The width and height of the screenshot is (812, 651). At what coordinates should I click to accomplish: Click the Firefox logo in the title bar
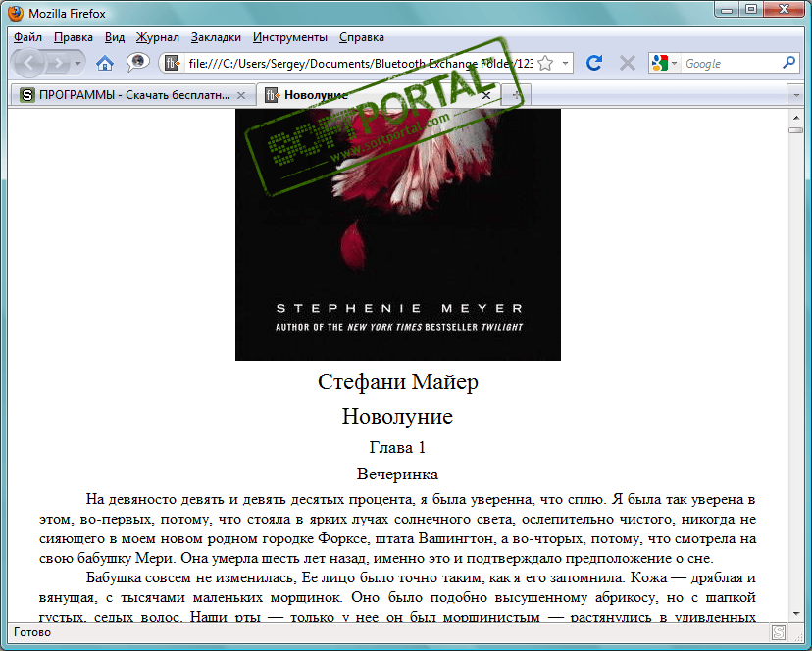coord(16,13)
